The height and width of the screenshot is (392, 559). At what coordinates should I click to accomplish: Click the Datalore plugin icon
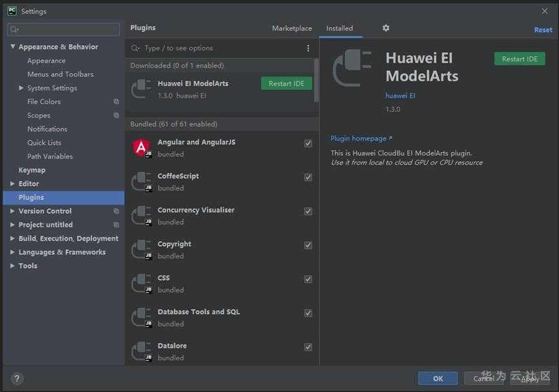coord(142,352)
